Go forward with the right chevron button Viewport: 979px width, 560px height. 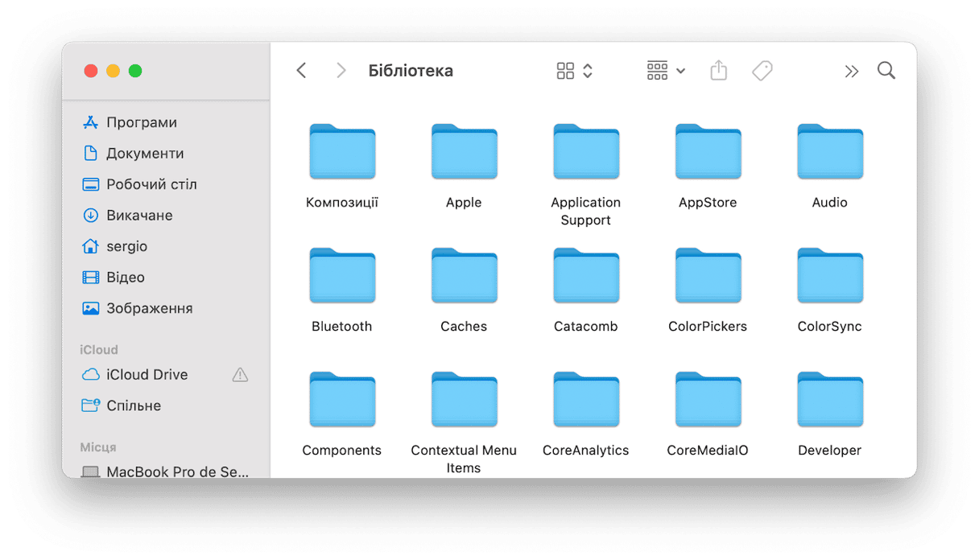coord(341,71)
